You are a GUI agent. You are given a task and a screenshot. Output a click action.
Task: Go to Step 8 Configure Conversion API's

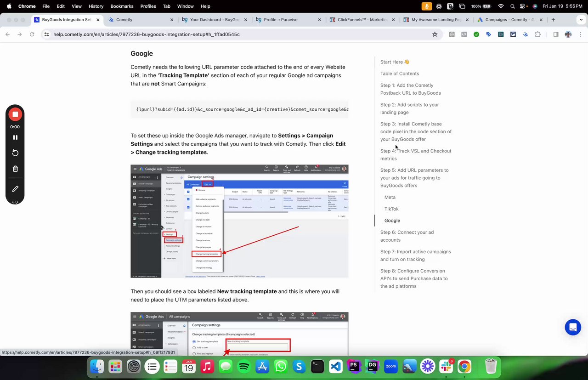414,278
